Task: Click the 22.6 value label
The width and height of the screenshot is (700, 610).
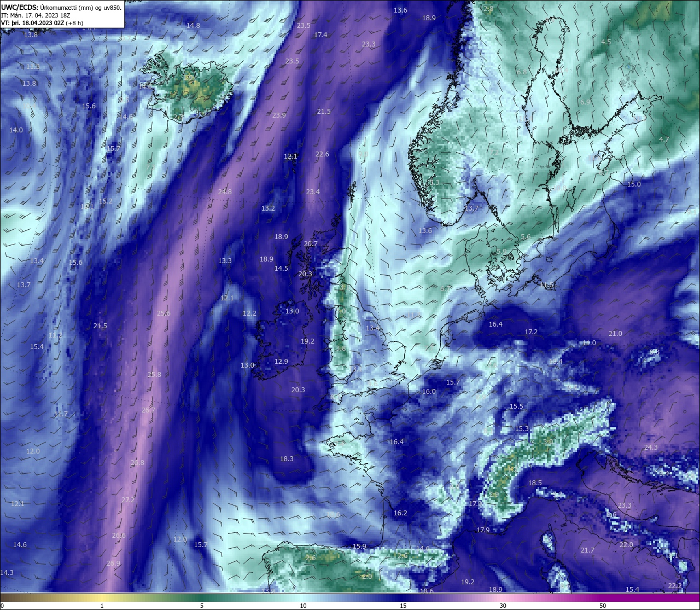Action: [x=322, y=154]
